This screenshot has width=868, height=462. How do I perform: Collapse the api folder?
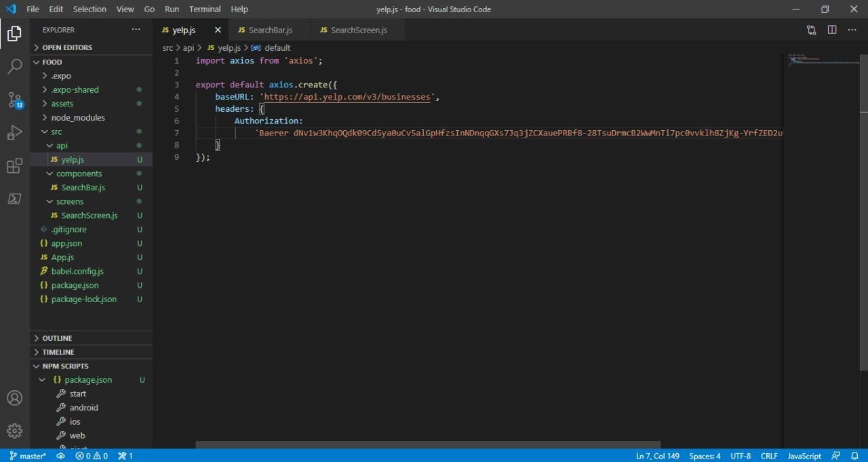92,146
